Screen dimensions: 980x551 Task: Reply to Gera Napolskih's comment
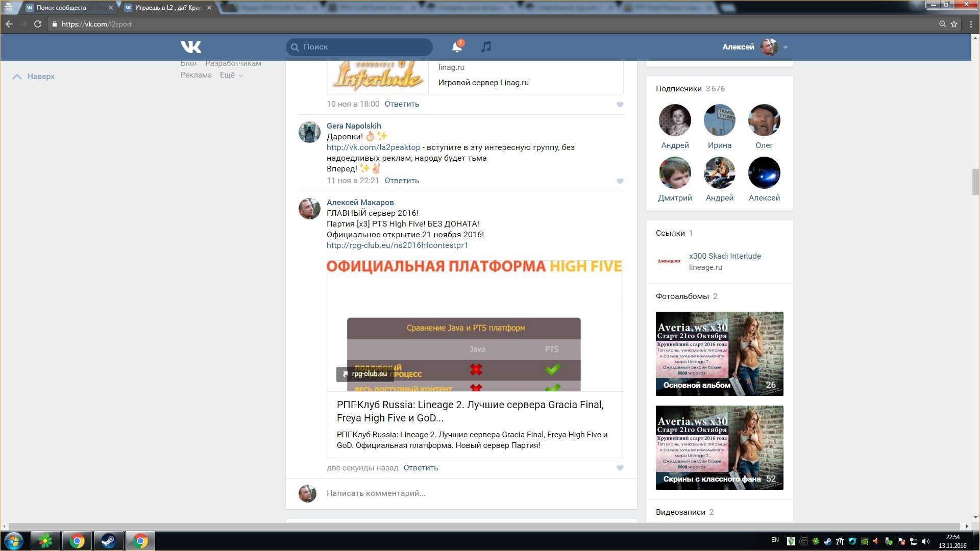tap(402, 181)
